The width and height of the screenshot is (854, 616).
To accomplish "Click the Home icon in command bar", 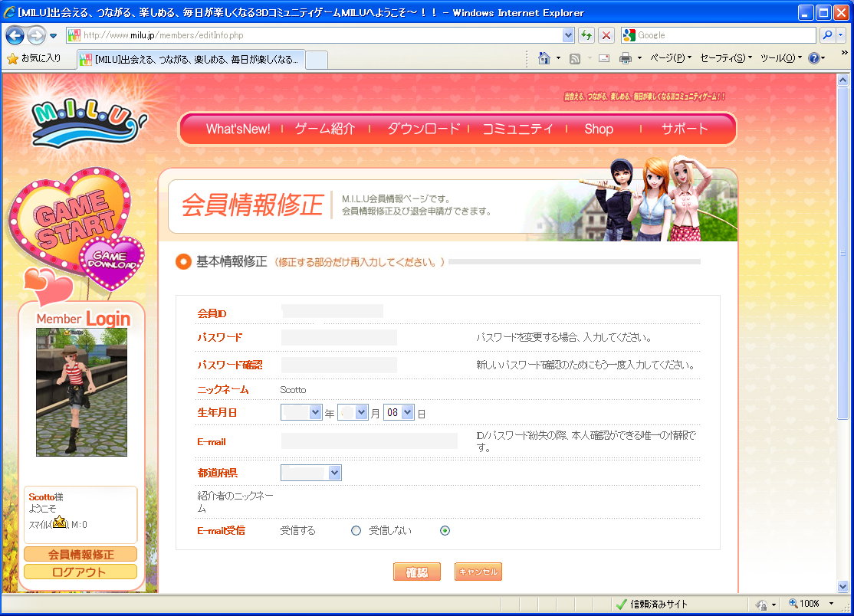I will click(544, 58).
